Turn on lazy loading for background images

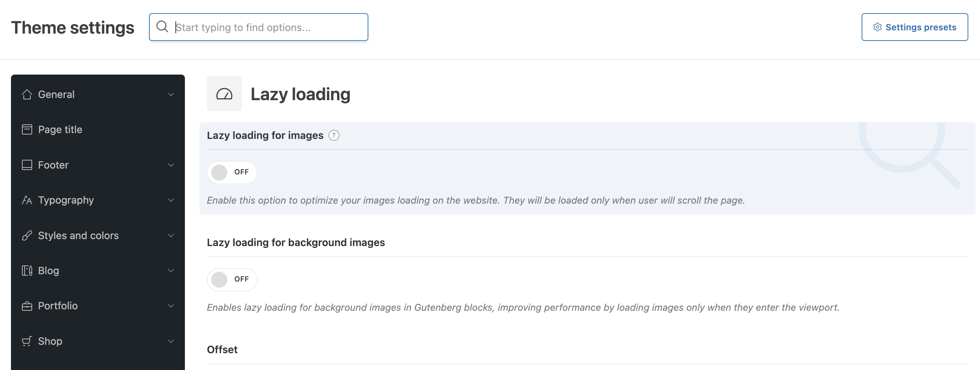[232, 279]
